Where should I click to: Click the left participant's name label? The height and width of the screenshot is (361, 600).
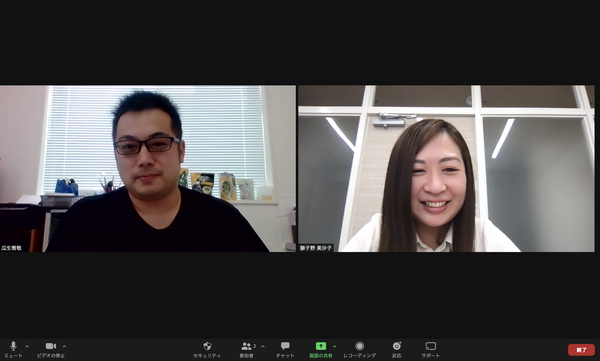coord(11,248)
